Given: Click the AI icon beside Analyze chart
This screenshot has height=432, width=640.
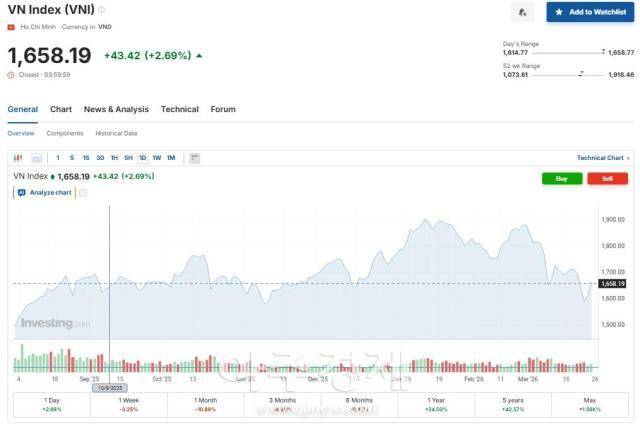Looking at the screenshot, I should [x=21, y=192].
